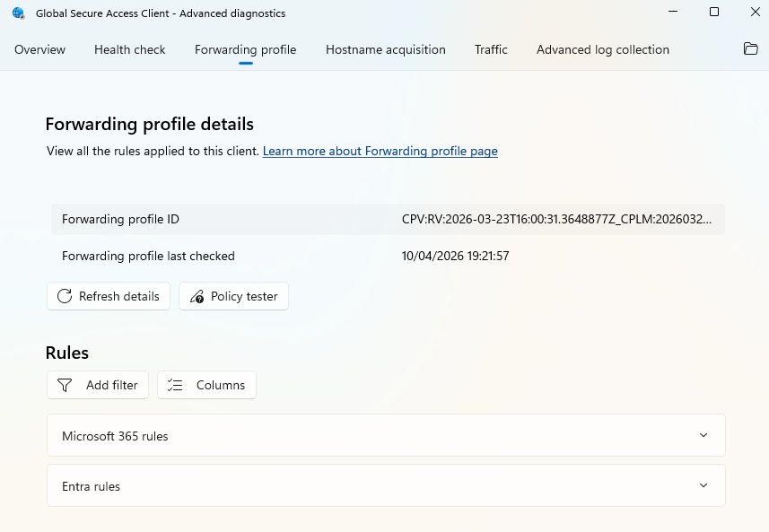Viewport: 769px width, 532px height.
Task: Expand Microsoft 365 rules chevron
Action: click(703, 436)
